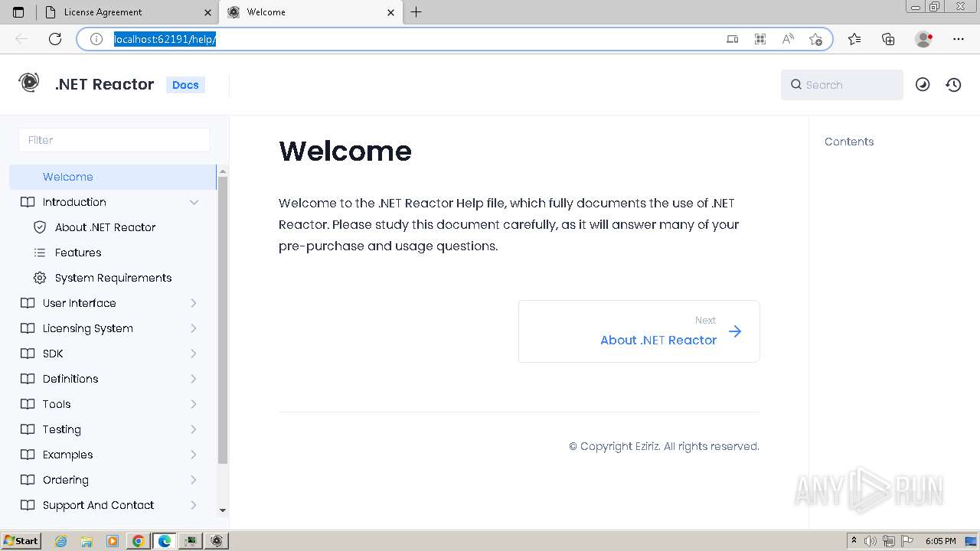Click the Ordering book icon
This screenshot has width=980, height=551.
coord(28,480)
